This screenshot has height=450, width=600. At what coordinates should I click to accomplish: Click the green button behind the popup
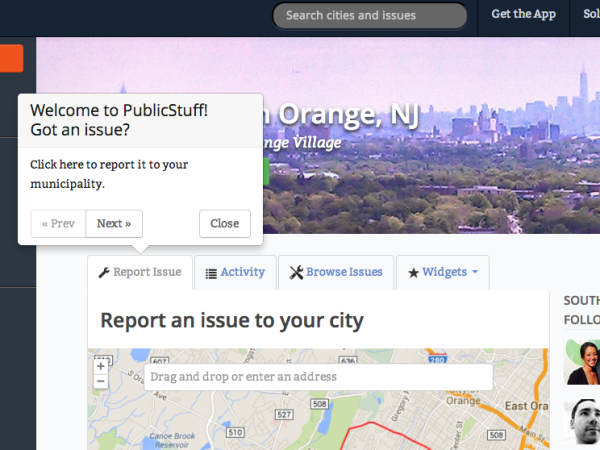pyautogui.click(x=266, y=172)
